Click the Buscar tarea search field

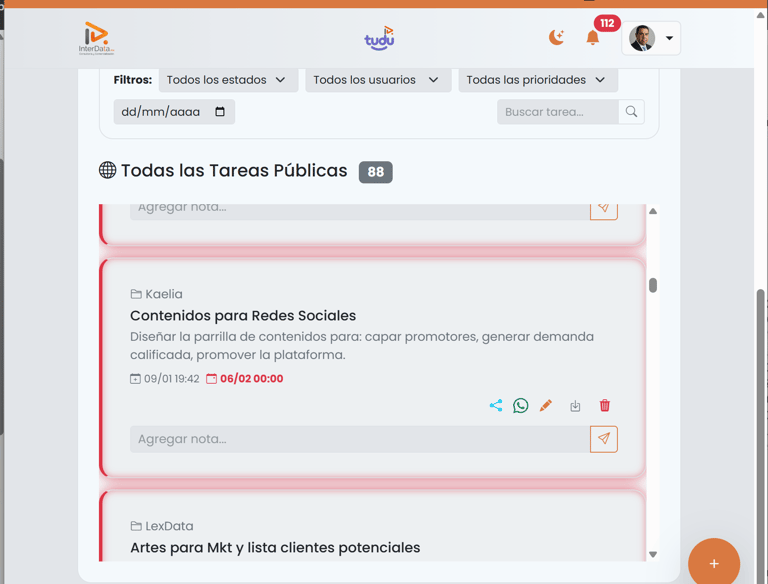pyautogui.click(x=557, y=112)
